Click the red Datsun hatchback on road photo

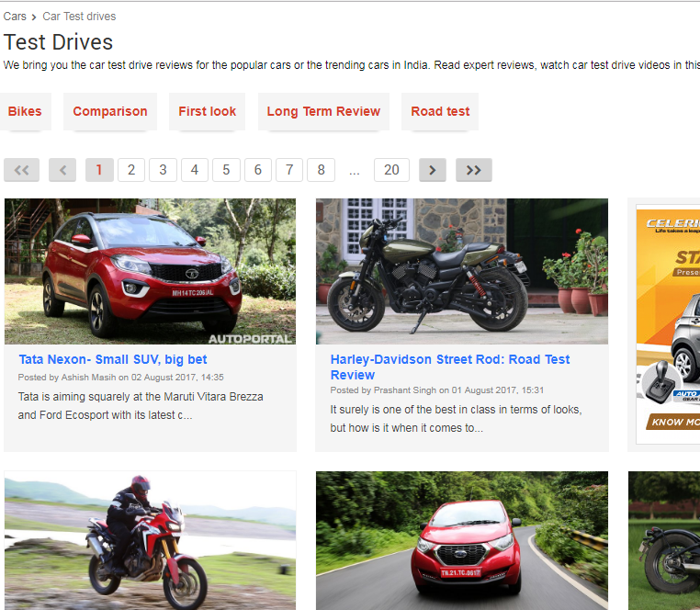[x=462, y=541]
